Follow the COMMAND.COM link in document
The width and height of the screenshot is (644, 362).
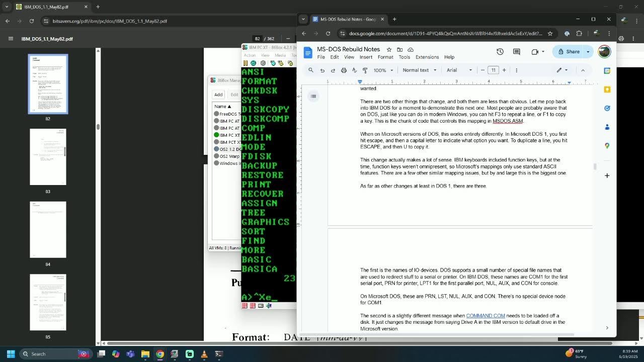tap(486, 316)
